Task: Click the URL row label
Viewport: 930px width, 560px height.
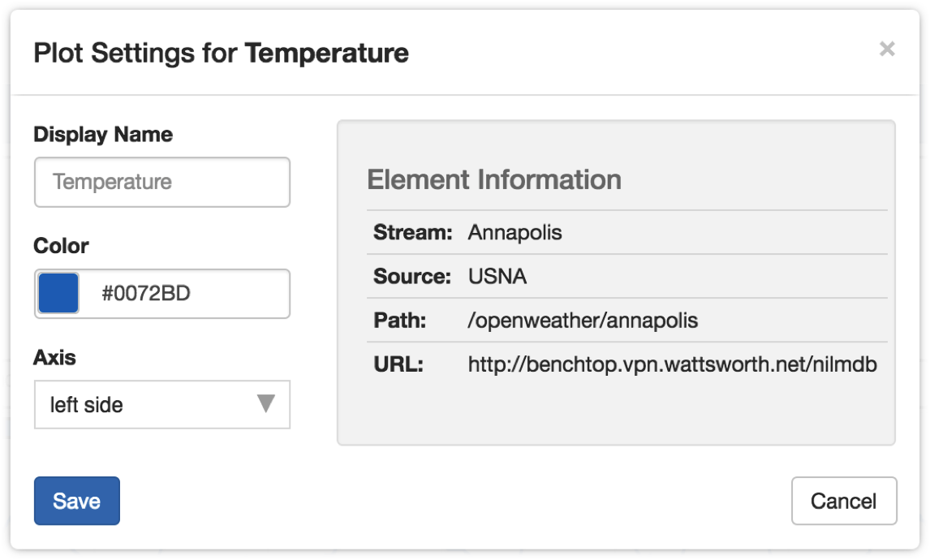Action: click(398, 364)
